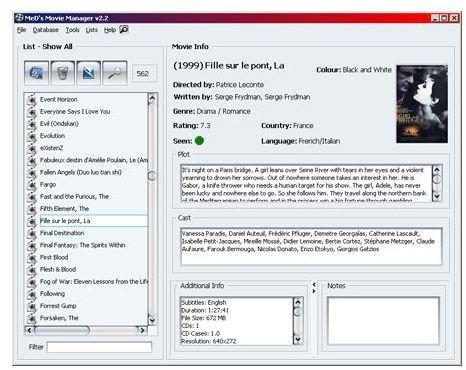Open the Tools menu
Screen dimensions: 466x370
[x=72, y=30]
